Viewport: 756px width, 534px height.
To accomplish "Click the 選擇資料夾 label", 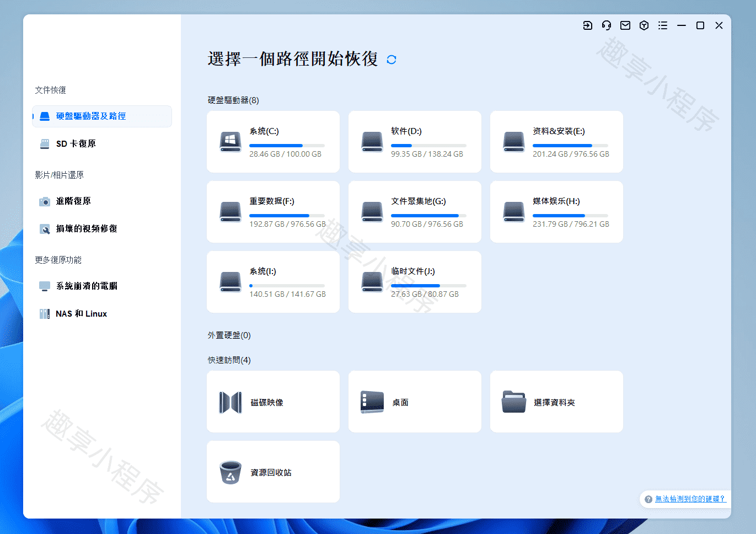I will (554, 403).
